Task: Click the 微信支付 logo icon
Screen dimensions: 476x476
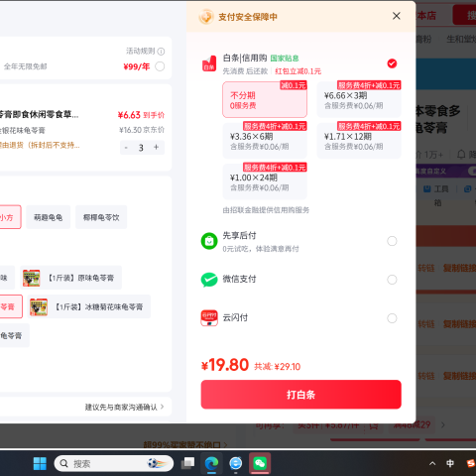Action: coord(209,280)
